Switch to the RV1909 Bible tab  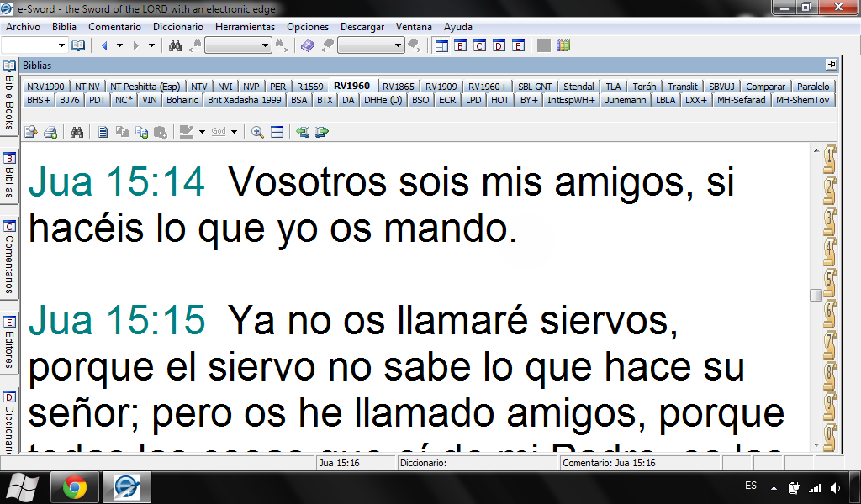point(441,87)
